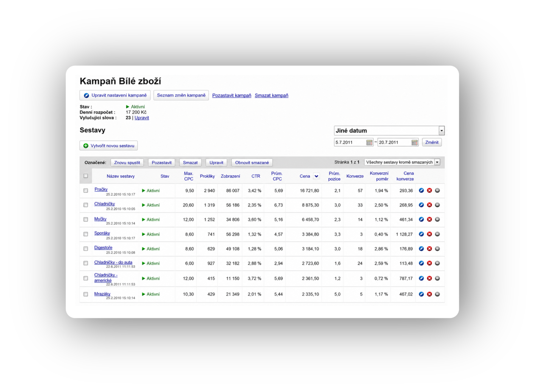
Task: Sort by the CTR column header
Action: click(256, 176)
